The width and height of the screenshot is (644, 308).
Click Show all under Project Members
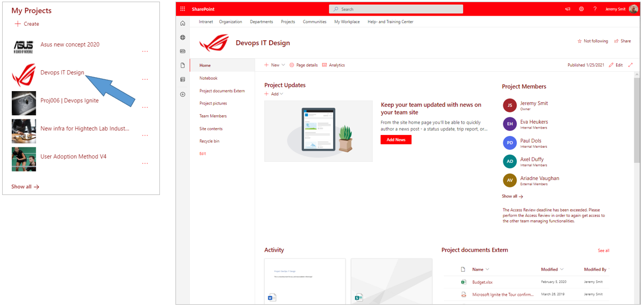tap(512, 197)
